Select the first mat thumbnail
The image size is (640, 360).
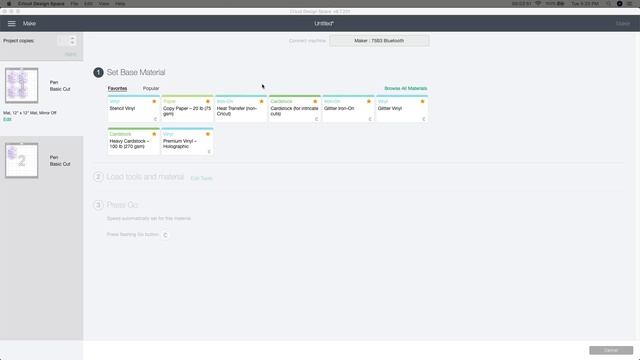click(x=22, y=85)
